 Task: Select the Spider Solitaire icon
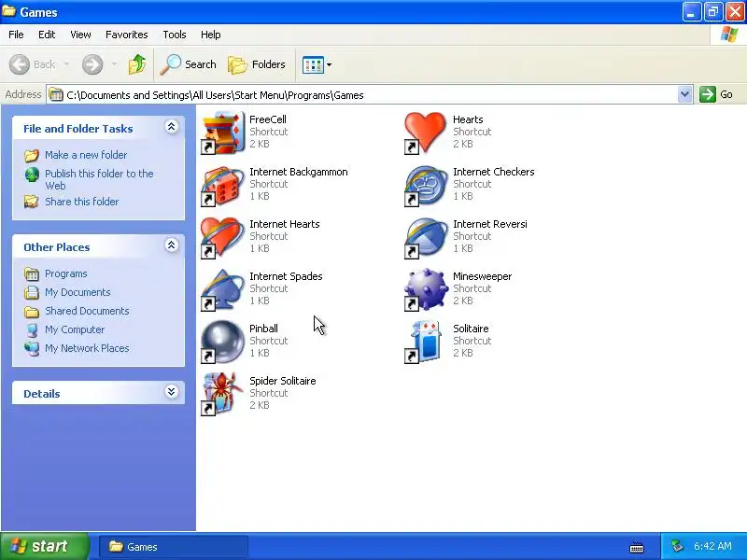tap(222, 395)
